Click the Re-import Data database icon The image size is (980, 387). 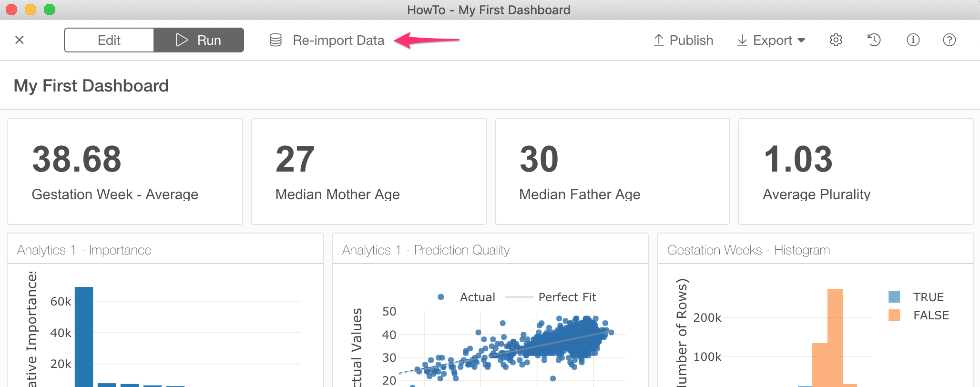tap(276, 40)
